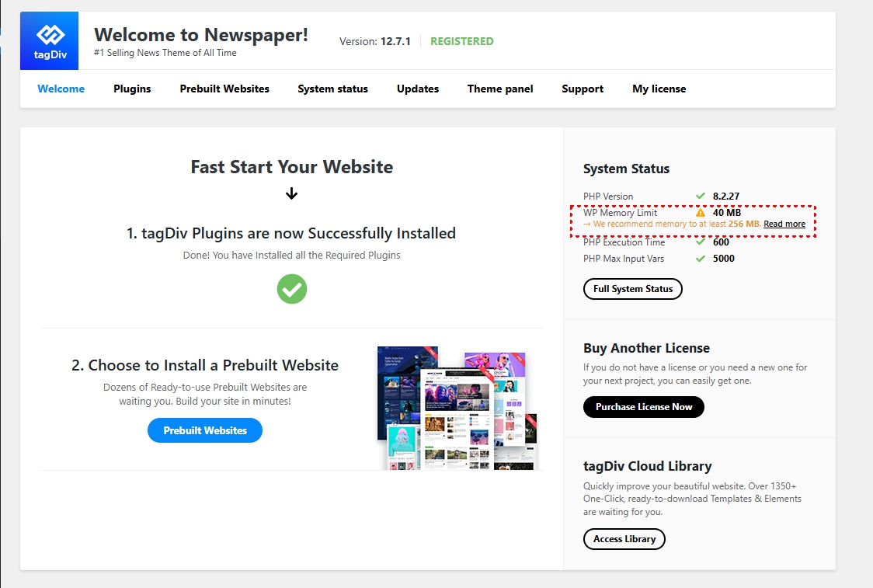This screenshot has width=873, height=588.
Task: Click '#1 Selling News Theme of All Time'
Action: pos(165,53)
